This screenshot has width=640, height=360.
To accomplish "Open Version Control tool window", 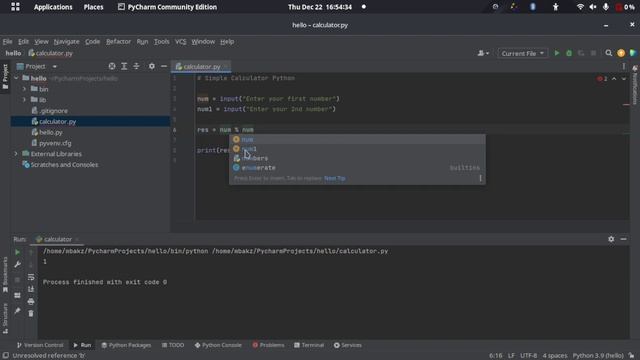I will click(40, 345).
